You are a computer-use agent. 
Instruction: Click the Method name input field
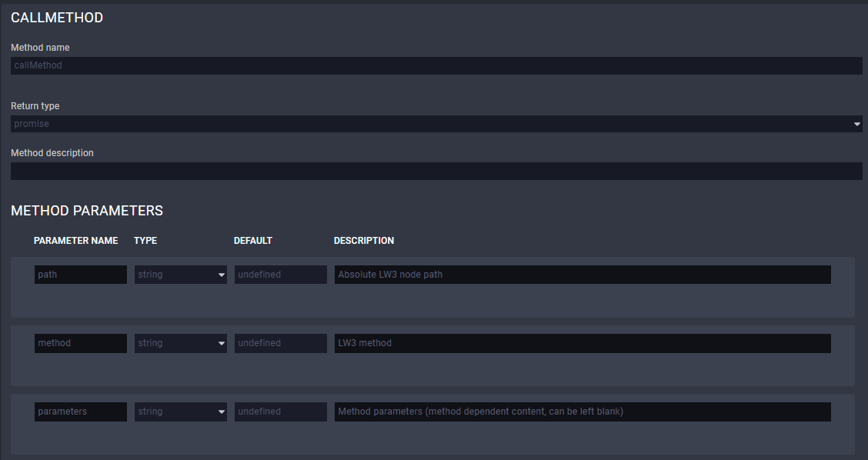pos(436,65)
